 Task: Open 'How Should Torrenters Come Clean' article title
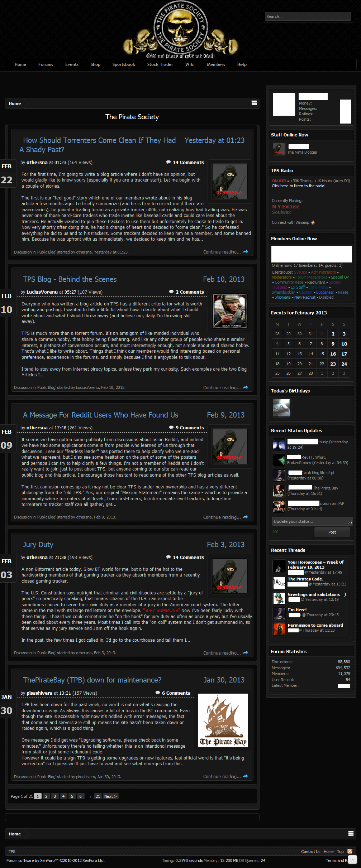[x=98, y=145]
